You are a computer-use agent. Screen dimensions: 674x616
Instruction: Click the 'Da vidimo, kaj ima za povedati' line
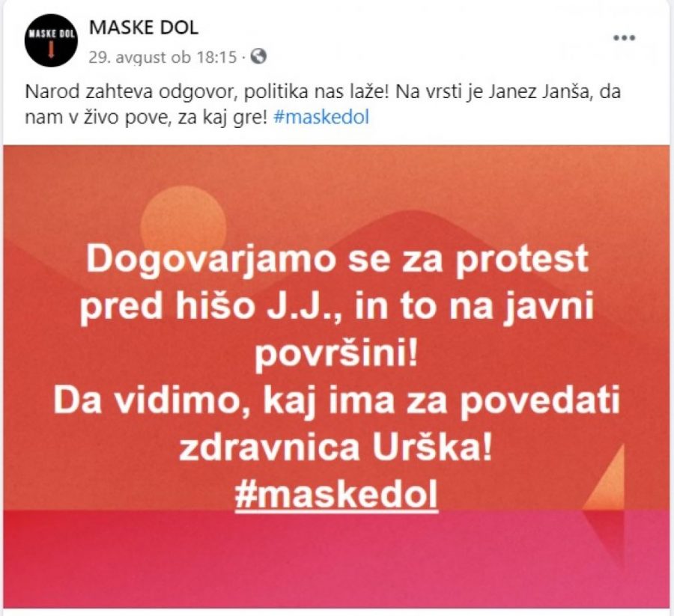point(336,400)
